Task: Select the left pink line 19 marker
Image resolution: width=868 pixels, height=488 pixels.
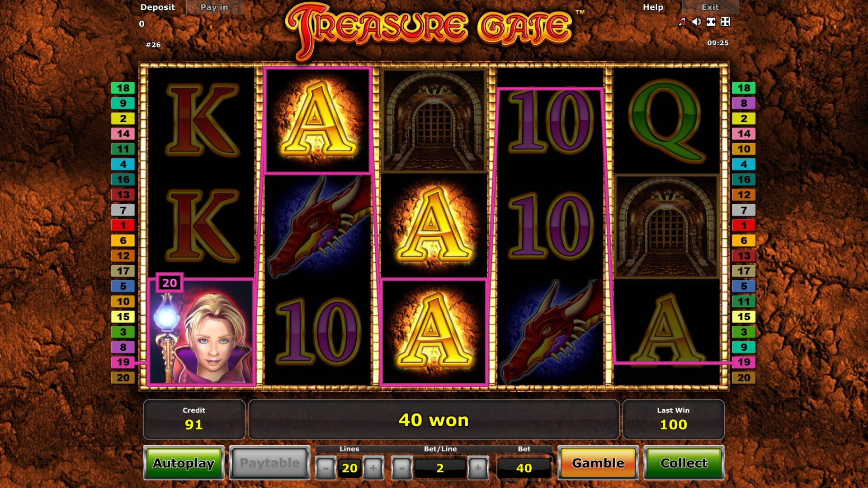Action: tap(123, 362)
